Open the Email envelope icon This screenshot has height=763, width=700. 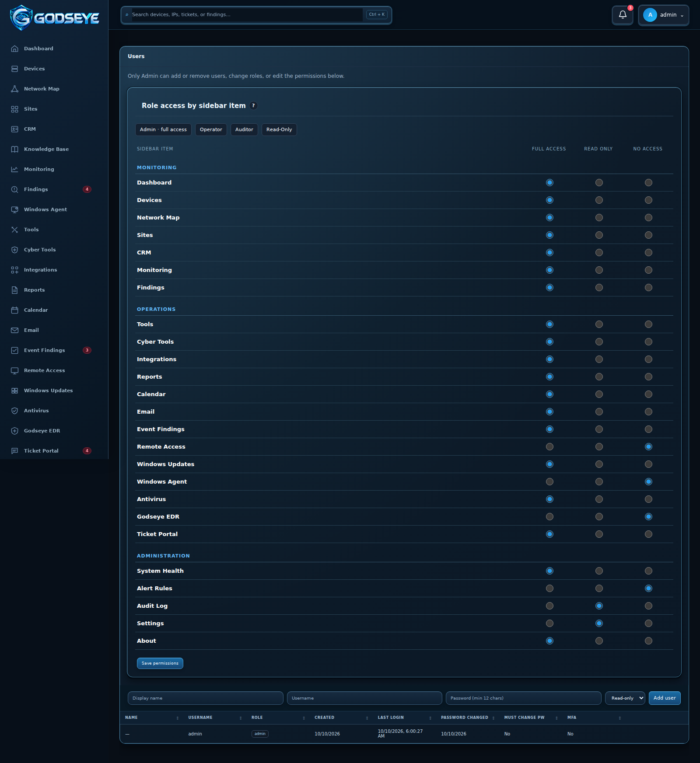[x=14, y=330]
